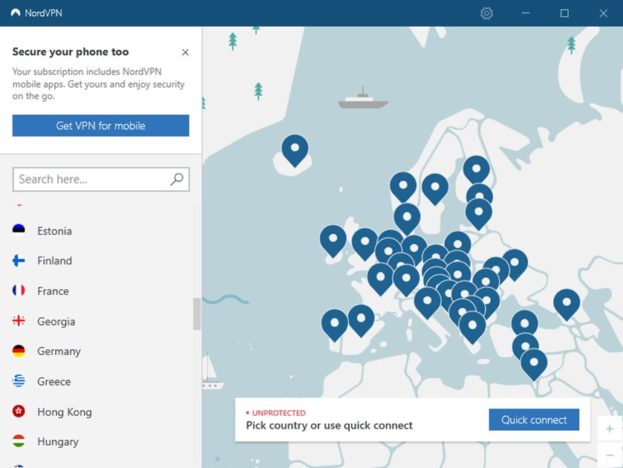This screenshot has height=468, width=623.
Task: Click the Denmark map pin
Action: (x=407, y=219)
